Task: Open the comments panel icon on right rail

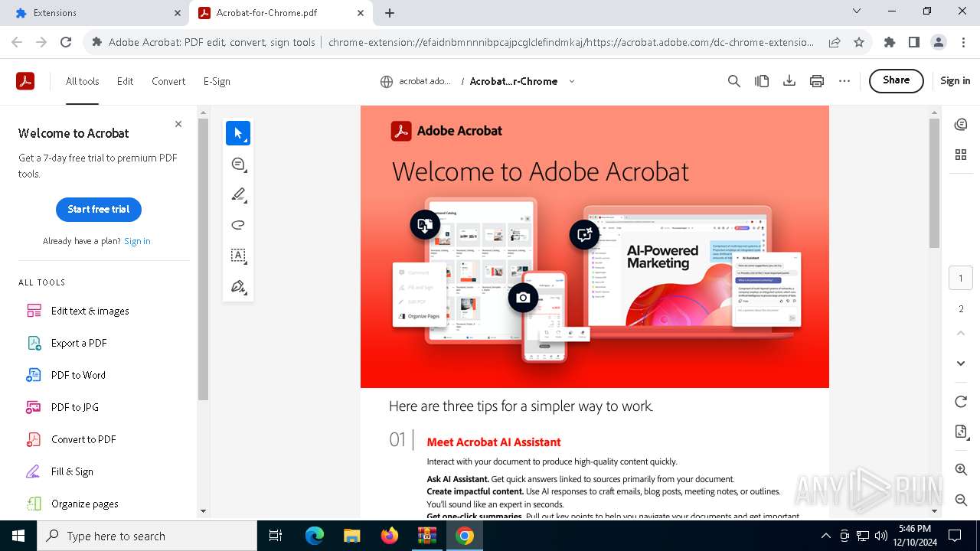Action: click(961, 124)
